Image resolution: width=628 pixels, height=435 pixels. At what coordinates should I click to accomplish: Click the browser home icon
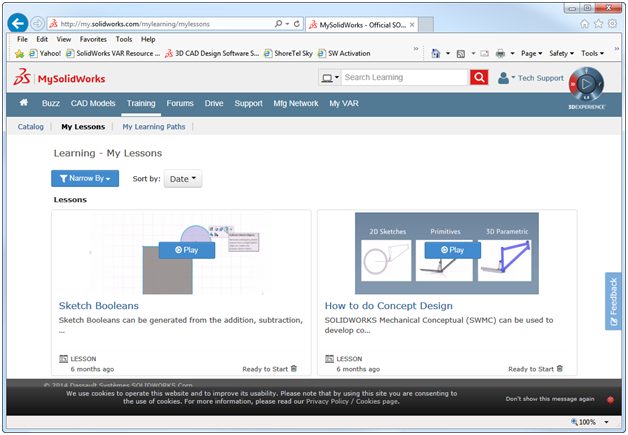tap(585, 24)
